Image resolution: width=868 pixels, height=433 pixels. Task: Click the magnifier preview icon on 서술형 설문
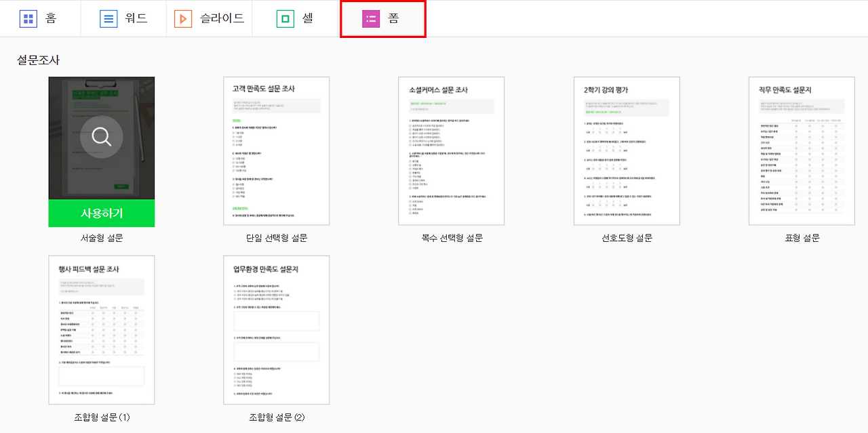click(101, 136)
